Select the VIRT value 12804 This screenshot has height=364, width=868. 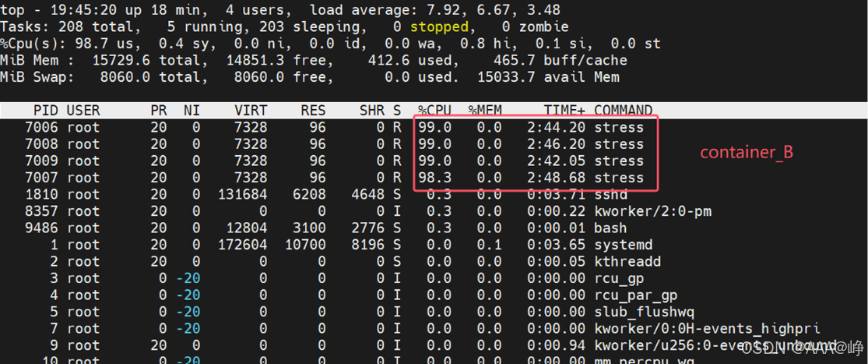pyautogui.click(x=247, y=228)
